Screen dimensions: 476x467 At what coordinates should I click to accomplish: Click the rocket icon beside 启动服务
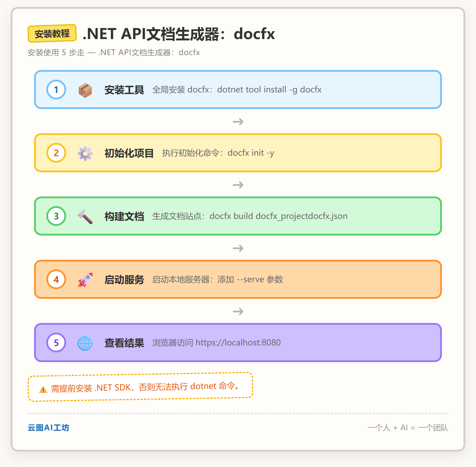[85, 280]
